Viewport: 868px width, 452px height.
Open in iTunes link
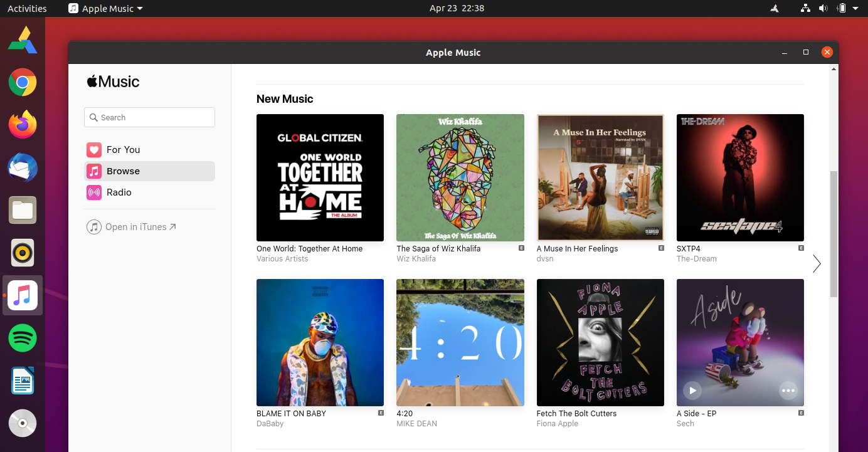(132, 227)
